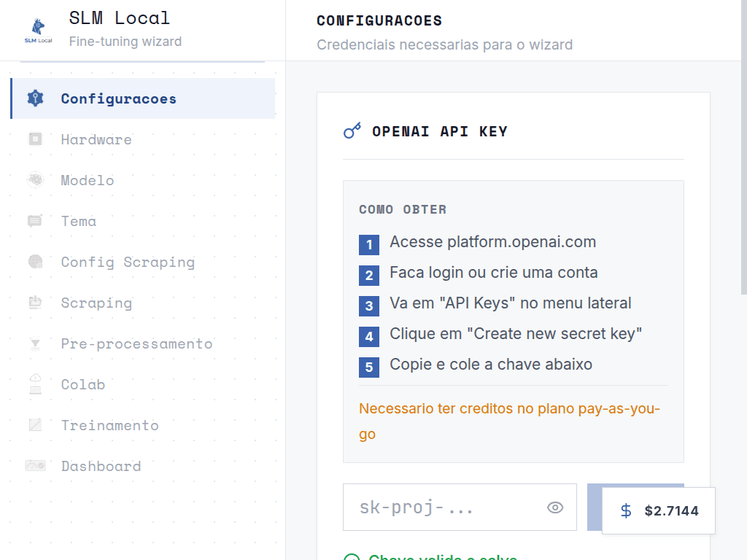The width and height of the screenshot is (747, 560).
Task: Select the Config Scraping globe icon
Action: coord(35,262)
